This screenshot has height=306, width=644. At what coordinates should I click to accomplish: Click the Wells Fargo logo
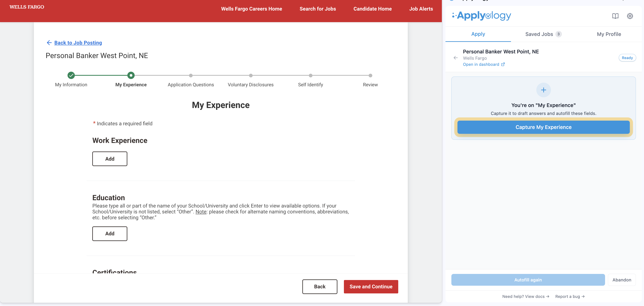click(27, 7)
